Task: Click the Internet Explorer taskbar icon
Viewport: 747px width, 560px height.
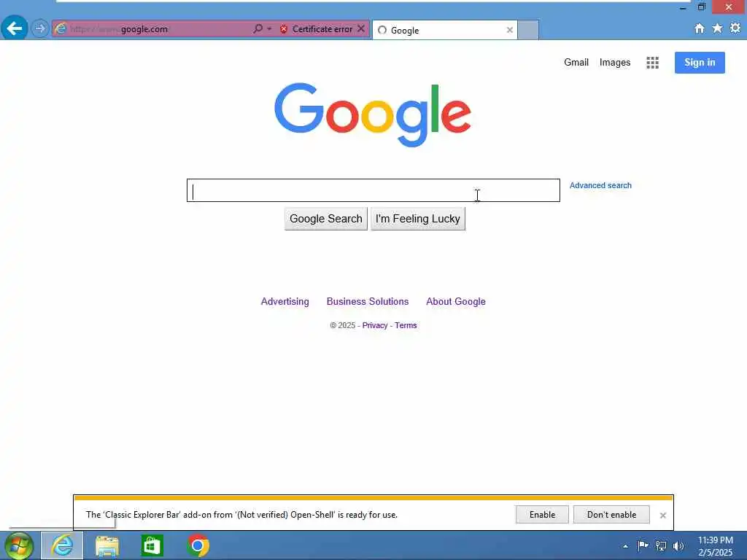Action: coord(62,545)
